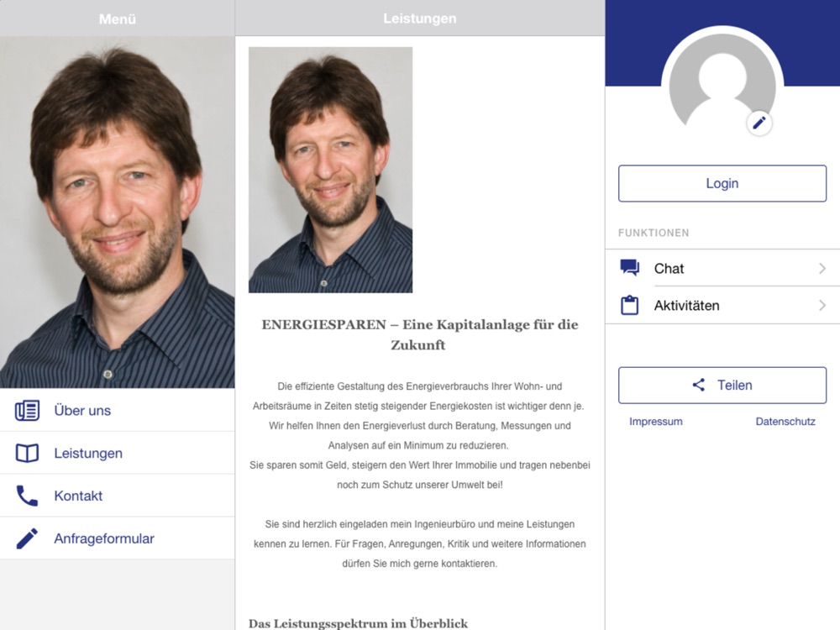Edit the profile picture via pencil badge

[x=759, y=123]
